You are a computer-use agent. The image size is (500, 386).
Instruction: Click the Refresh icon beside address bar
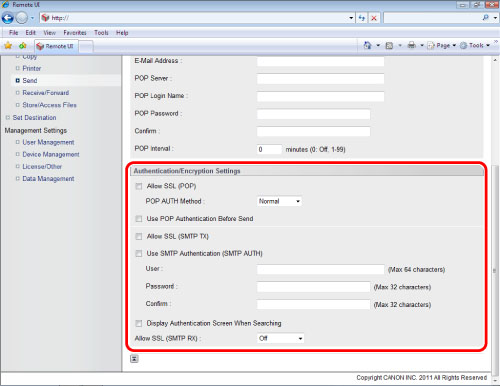362,18
